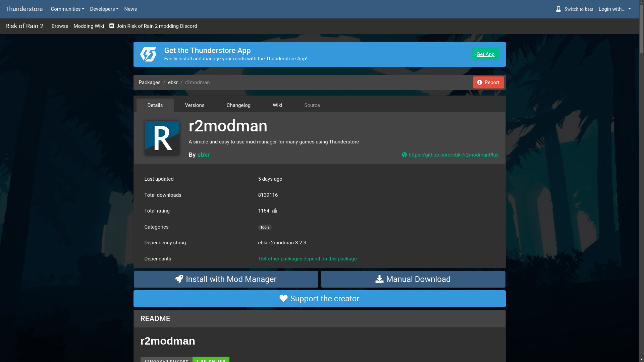
Task: Click the r2modman page title heading
Action: (228, 126)
